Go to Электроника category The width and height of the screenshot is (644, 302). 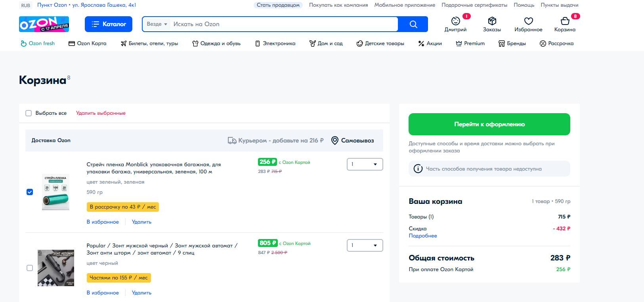point(275,44)
